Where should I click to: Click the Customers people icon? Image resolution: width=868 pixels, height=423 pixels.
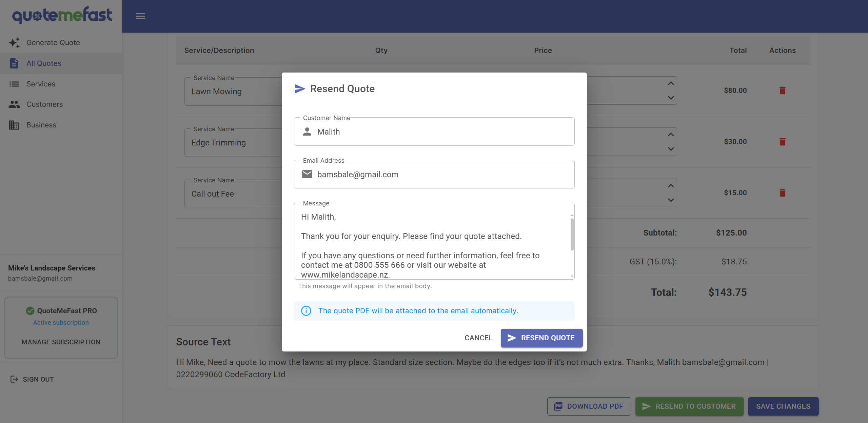click(14, 104)
